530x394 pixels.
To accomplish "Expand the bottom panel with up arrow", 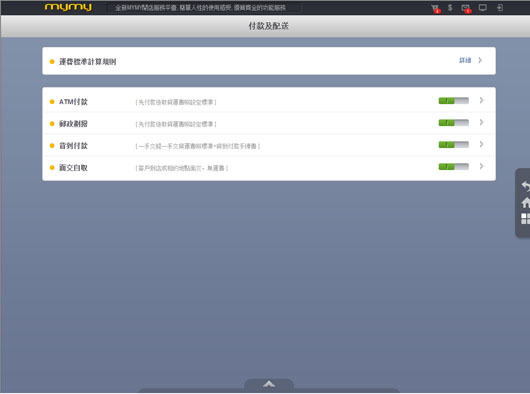I will (x=269, y=385).
